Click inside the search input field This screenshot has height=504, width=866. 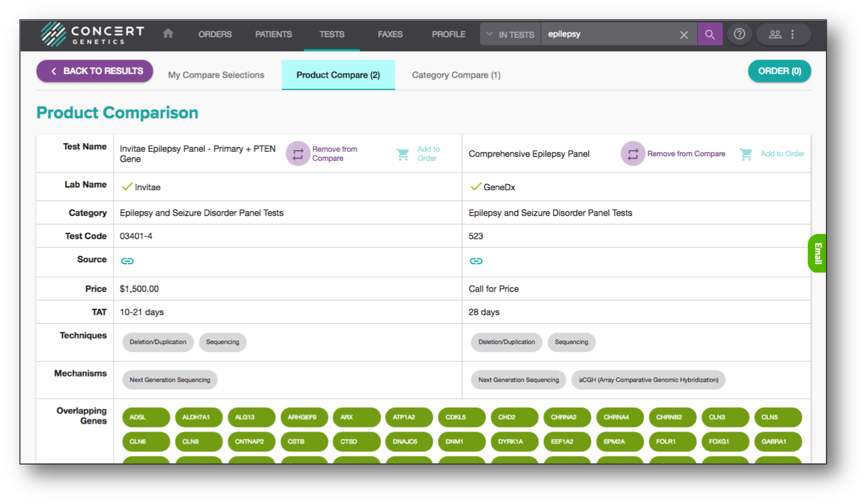pyautogui.click(x=607, y=34)
